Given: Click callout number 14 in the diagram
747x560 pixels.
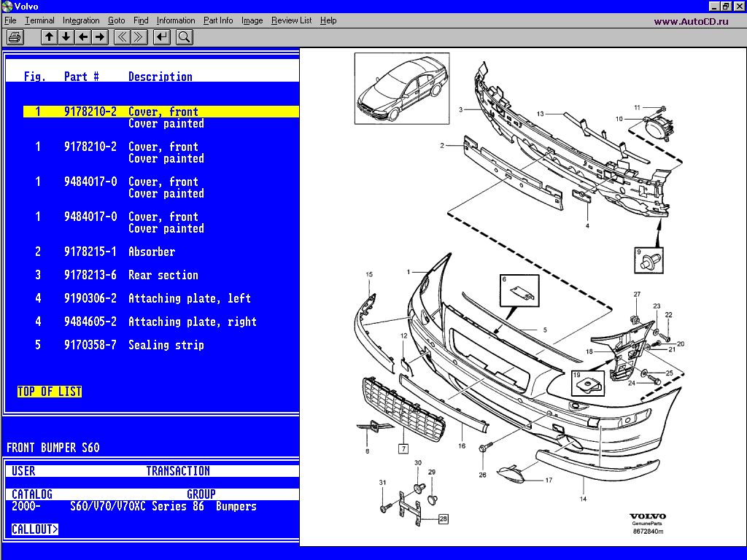Looking at the screenshot, I should (583, 499).
